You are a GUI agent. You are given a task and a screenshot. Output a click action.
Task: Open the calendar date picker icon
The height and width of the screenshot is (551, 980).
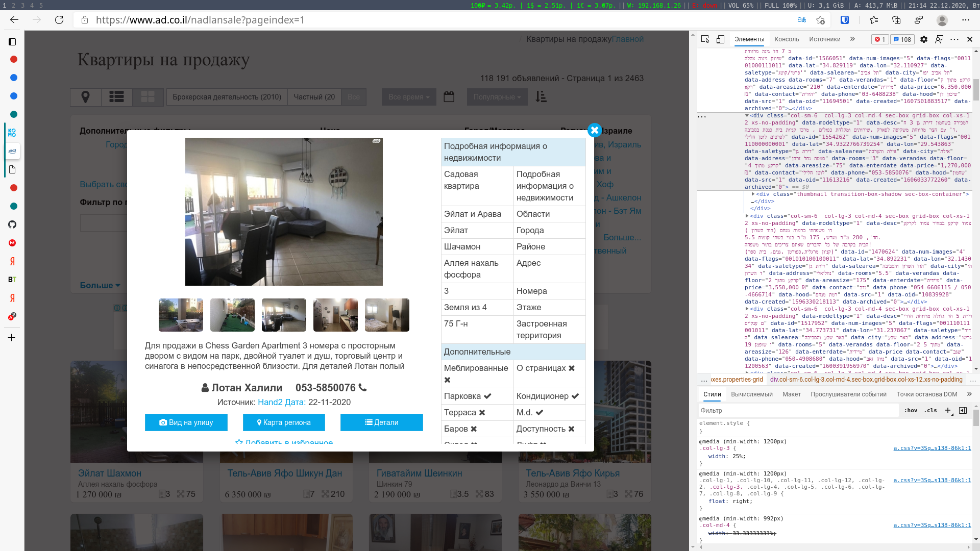click(449, 96)
